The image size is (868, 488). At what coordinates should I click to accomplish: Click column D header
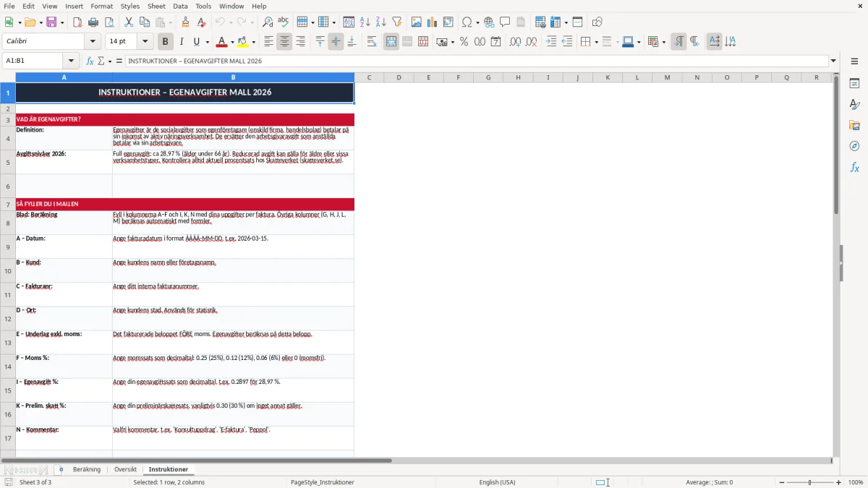399,77
